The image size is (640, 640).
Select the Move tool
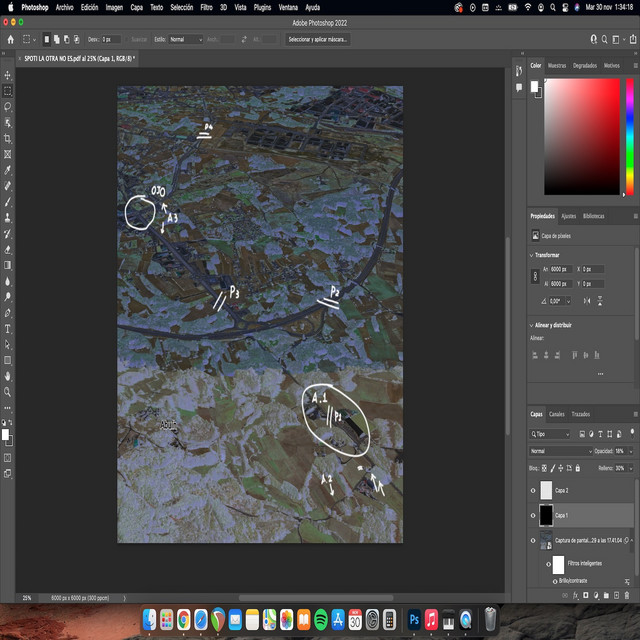tap(8, 75)
